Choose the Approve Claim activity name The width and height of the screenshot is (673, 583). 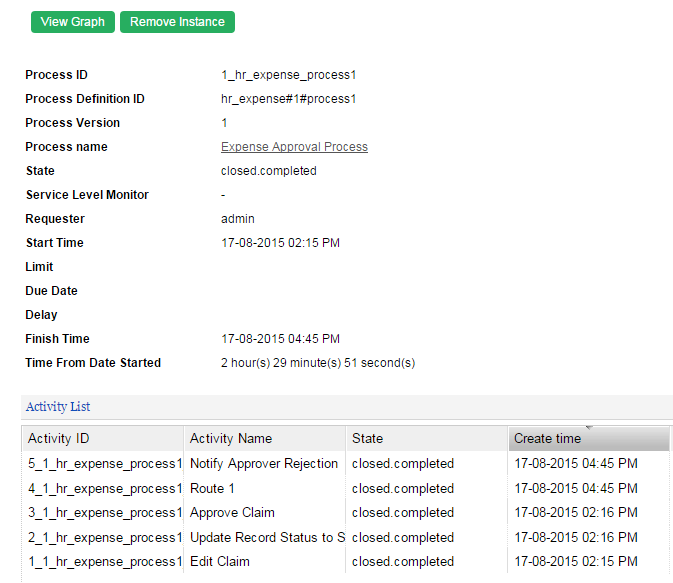pos(232,513)
